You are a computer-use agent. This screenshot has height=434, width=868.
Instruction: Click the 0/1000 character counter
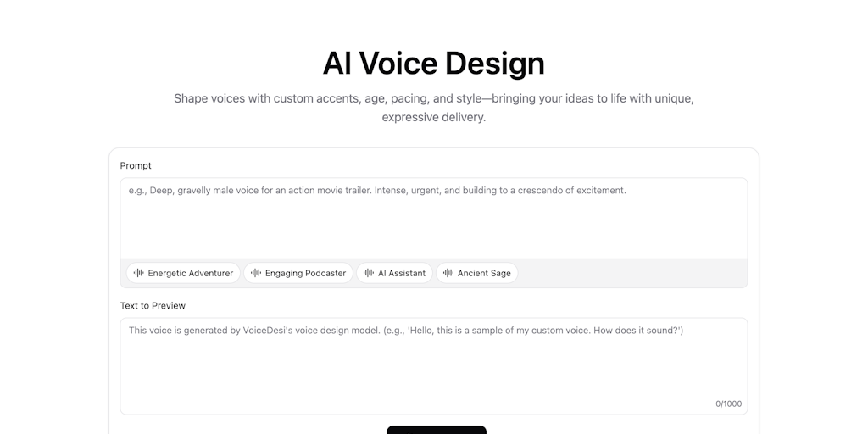(x=728, y=403)
